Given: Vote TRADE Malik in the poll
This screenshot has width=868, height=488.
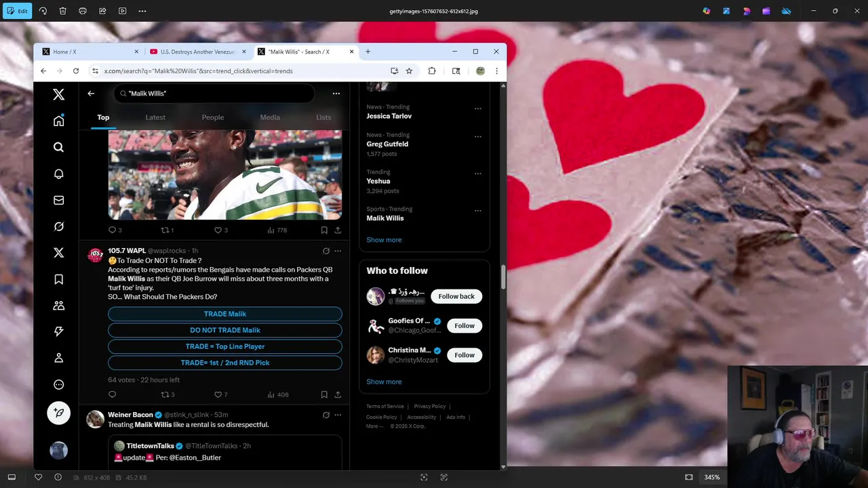Looking at the screenshot, I should click(x=225, y=314).
